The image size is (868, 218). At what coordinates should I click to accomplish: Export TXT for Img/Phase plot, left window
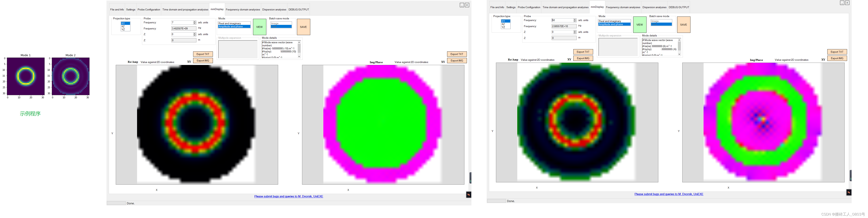(457, 54)
